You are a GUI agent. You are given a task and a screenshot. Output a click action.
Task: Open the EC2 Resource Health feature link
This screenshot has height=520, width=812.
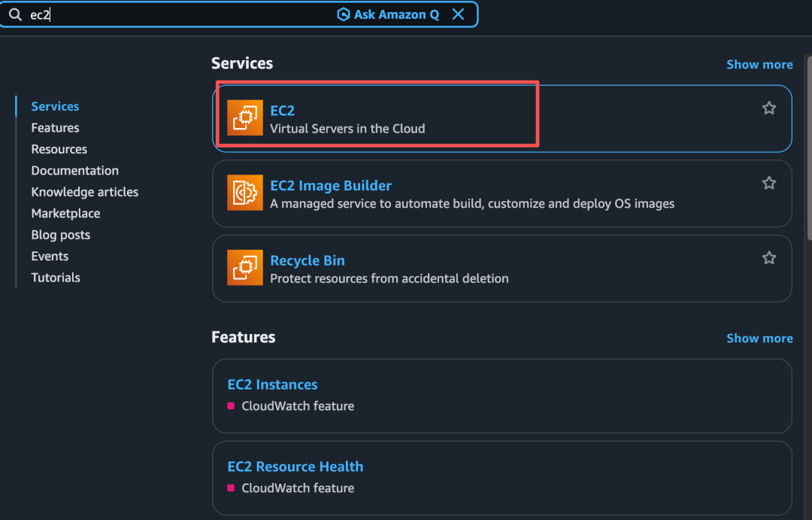(295, 467)
